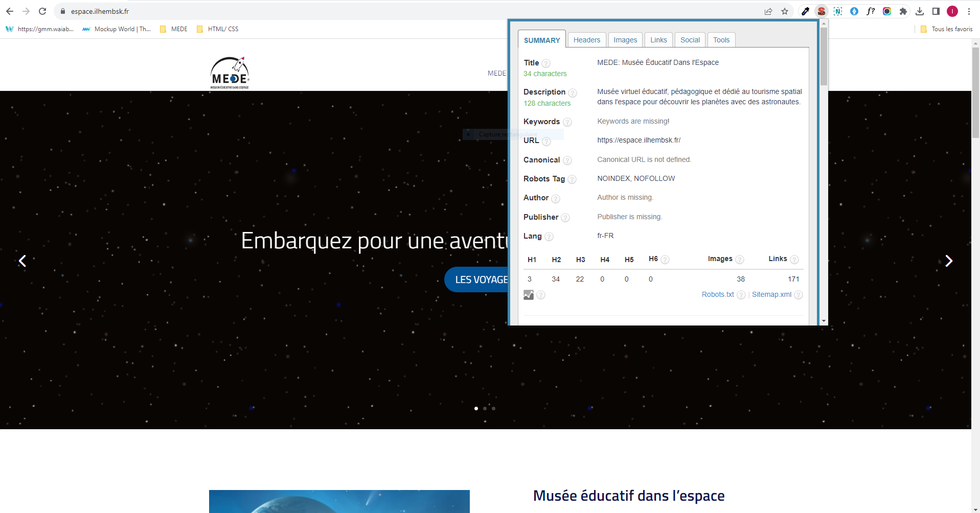
Task: Go to previous carousel slide arrow
Action: (x=22, y=261)
